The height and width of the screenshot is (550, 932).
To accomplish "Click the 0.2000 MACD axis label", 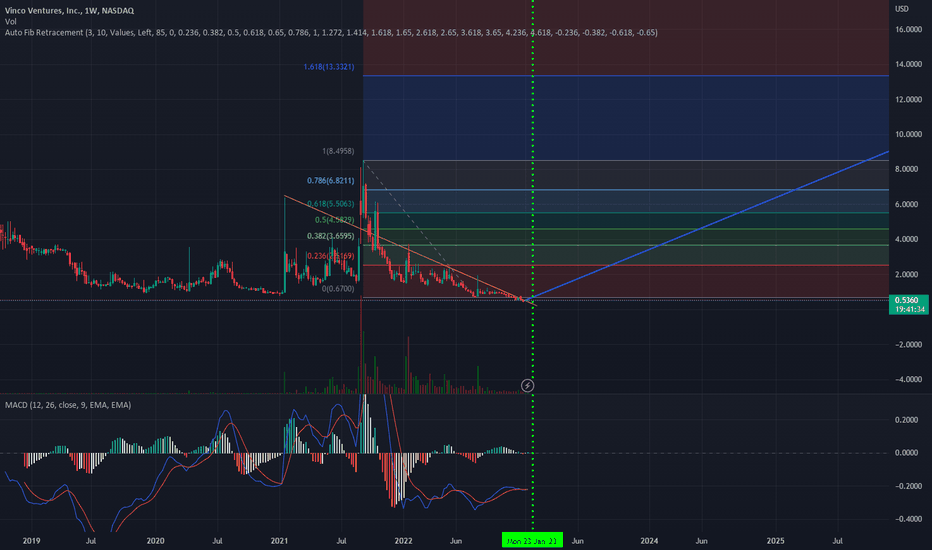I will (x=906, y=420).
